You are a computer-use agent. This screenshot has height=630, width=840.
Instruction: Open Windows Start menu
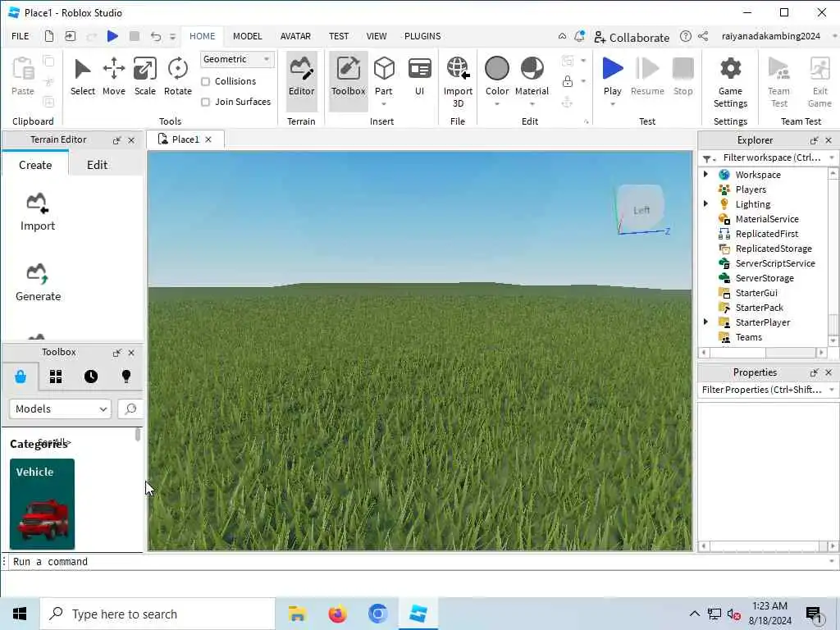pos(20,614)
